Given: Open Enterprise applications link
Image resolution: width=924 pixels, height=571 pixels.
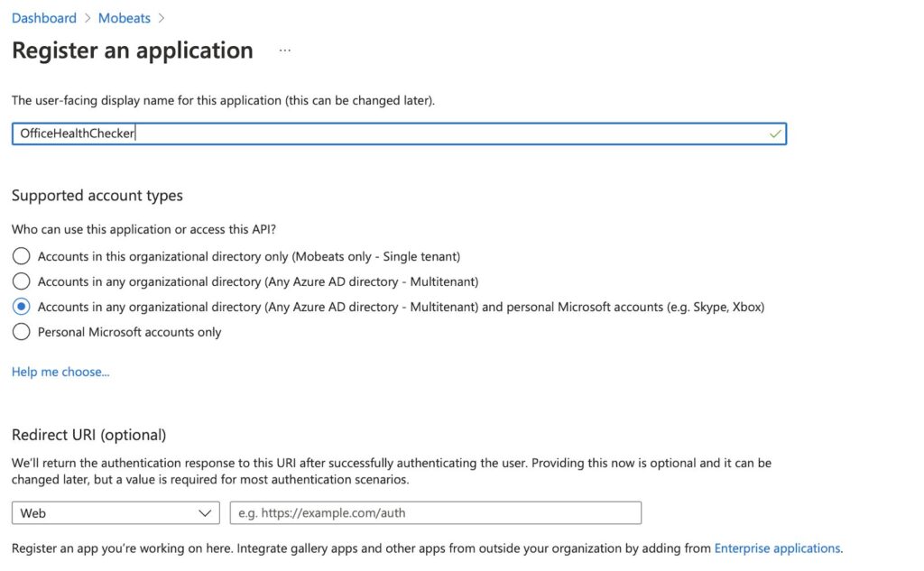Looking at the screenshot, I should point(777,548).
